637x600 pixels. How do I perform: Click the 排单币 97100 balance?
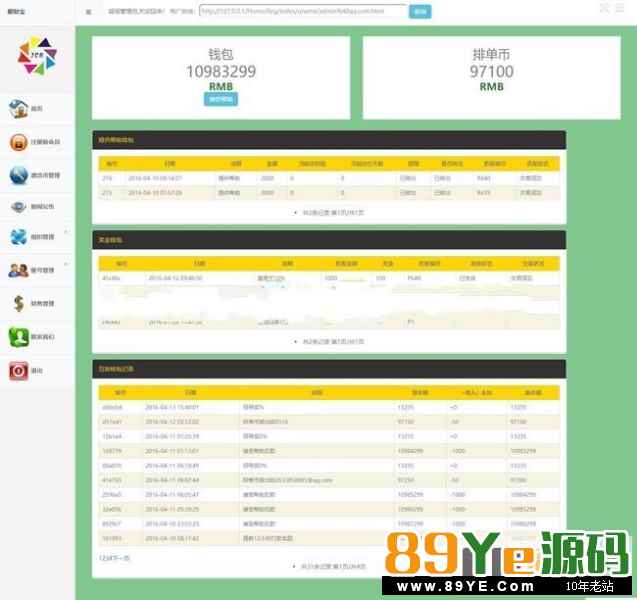[x=492, y=71]
